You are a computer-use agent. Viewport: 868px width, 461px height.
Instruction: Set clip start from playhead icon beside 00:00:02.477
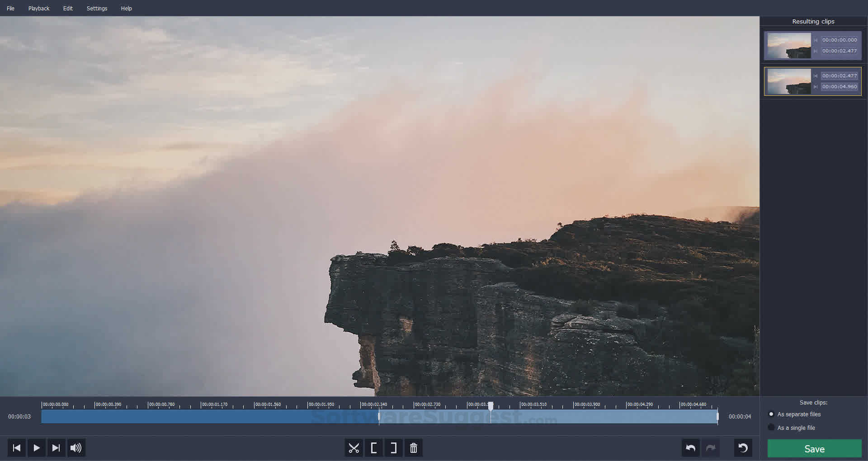click(x=816, y=75)
